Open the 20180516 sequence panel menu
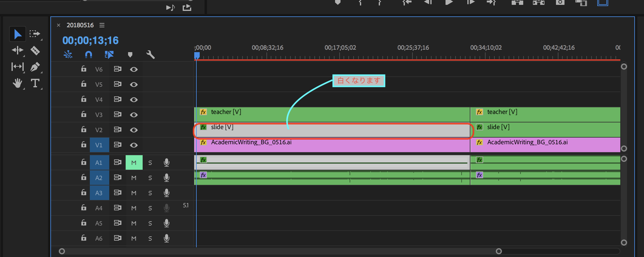Viewport: 644px width, 257px height. click(x=102, y=25)
